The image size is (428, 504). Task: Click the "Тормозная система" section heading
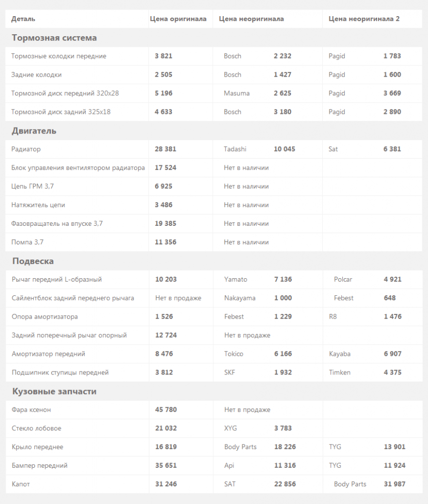pyautogui.click(x=54, y=38)
